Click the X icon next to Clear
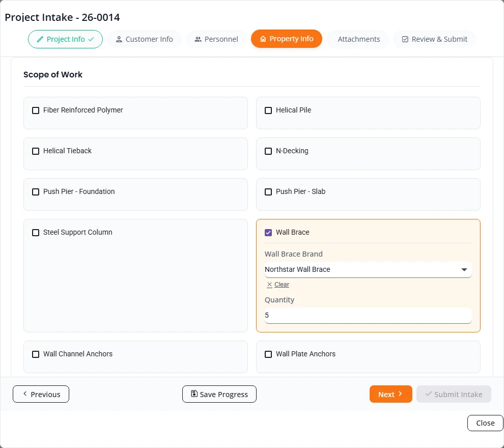 click(x=269, y=285)
